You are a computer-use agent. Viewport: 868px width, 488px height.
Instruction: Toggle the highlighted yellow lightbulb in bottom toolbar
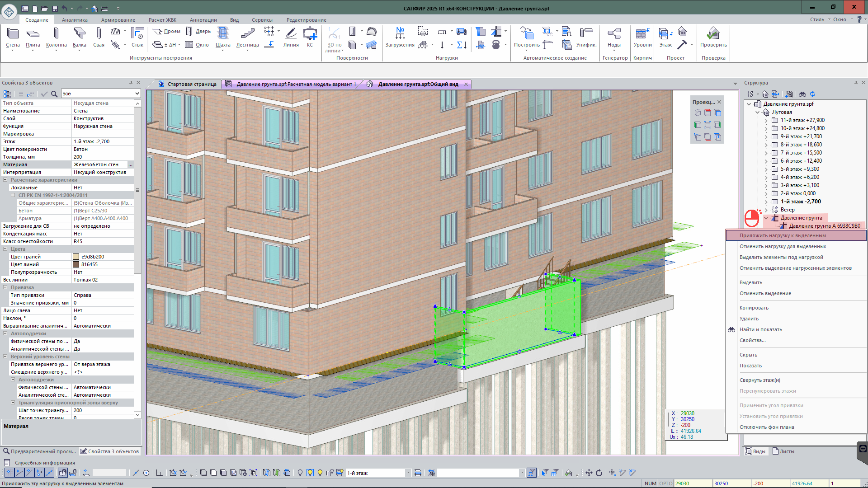310,473
